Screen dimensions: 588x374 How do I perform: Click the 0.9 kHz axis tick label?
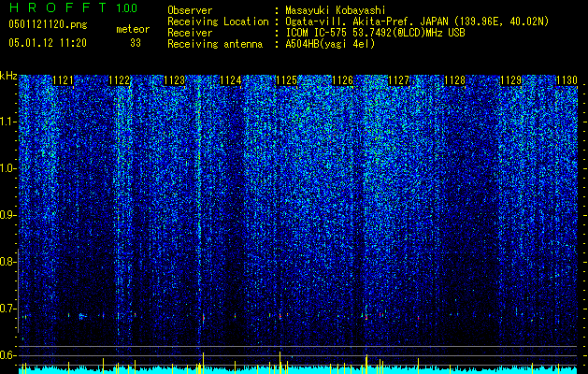(x=7, y=215)
